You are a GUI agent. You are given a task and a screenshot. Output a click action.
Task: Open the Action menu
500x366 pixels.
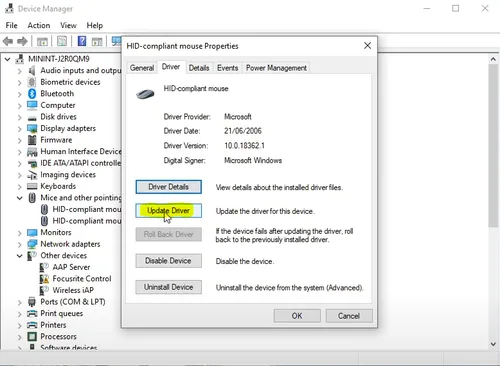point(39,25)
